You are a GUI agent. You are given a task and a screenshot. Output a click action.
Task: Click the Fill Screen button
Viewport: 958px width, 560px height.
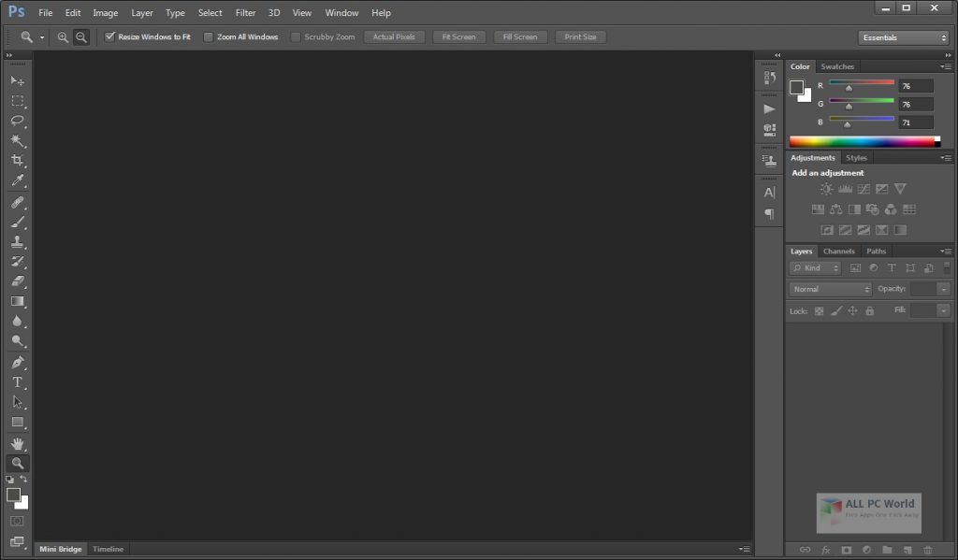tap(520, 36)
